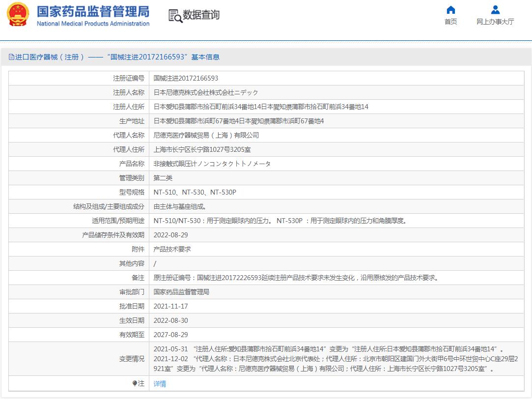Select registration number 国械注进20172166593 value
Image resolution: width=532 pixels, height=399 pixels.
coord(186,79)
